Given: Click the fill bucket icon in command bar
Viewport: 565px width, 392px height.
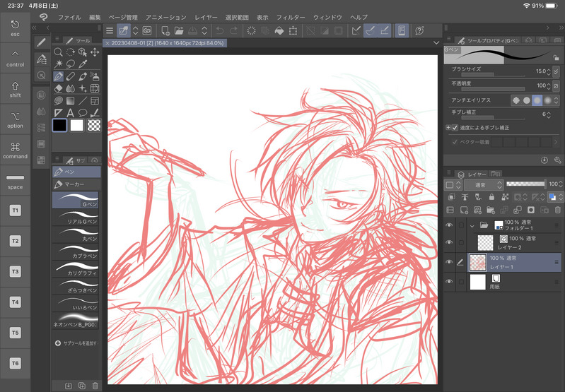Looking at the screenshot, I should click(279, 31).
